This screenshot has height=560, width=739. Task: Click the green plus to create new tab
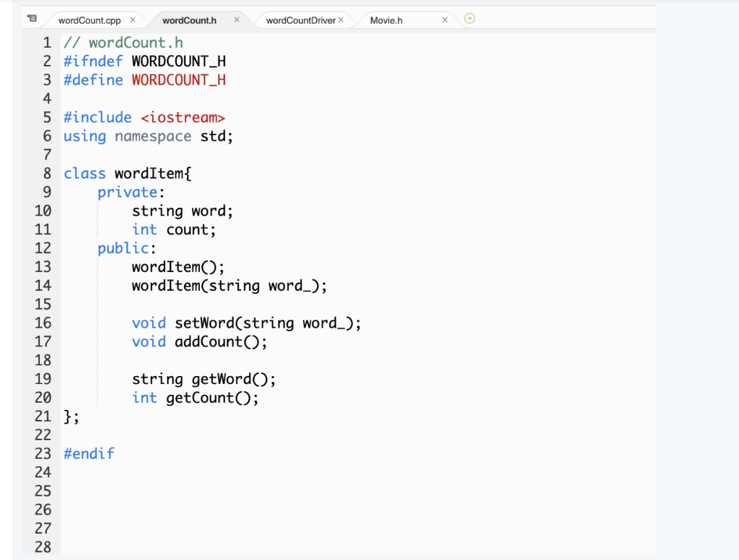point(470,19)
